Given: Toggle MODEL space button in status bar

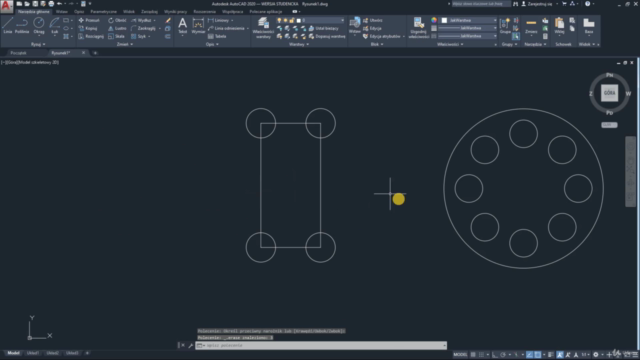Looking at the screenshot, I should tap(460, 355).
